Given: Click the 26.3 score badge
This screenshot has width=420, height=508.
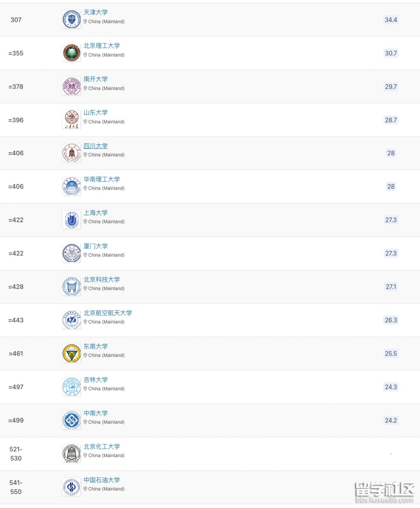Looking at the screenshot, I should point(391,320).
